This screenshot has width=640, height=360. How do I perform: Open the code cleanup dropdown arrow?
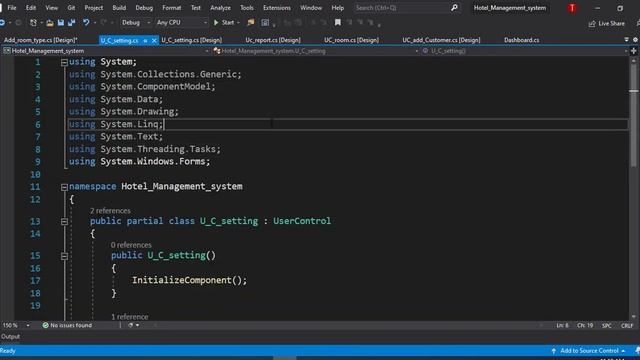tap(138, 325)
